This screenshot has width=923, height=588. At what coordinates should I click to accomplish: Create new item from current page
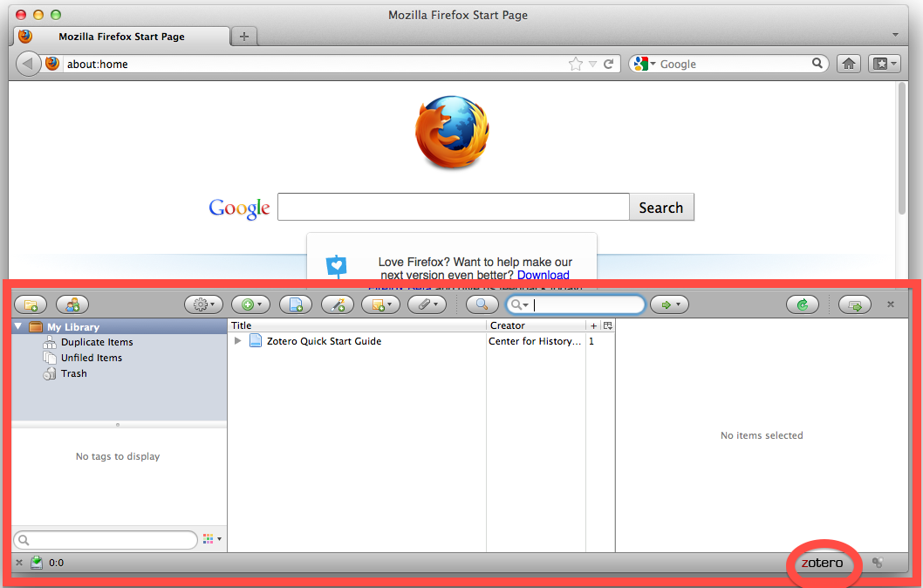point(296,304)
